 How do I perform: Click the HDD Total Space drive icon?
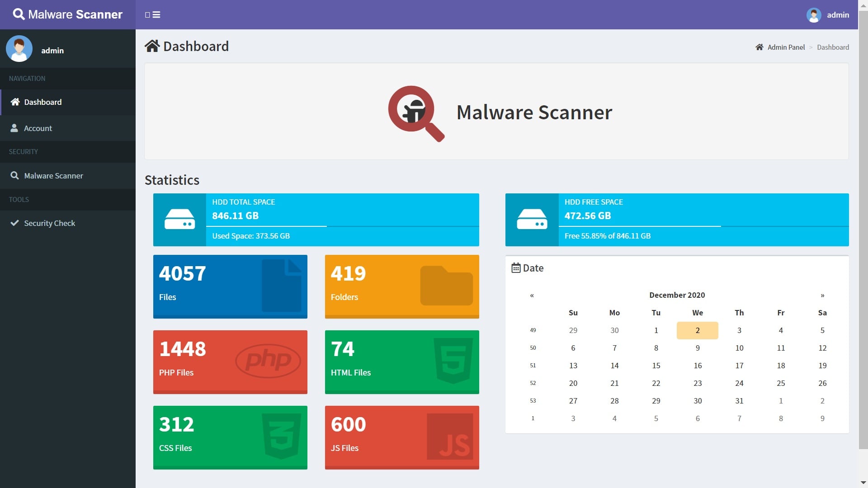tap(180, 219)
